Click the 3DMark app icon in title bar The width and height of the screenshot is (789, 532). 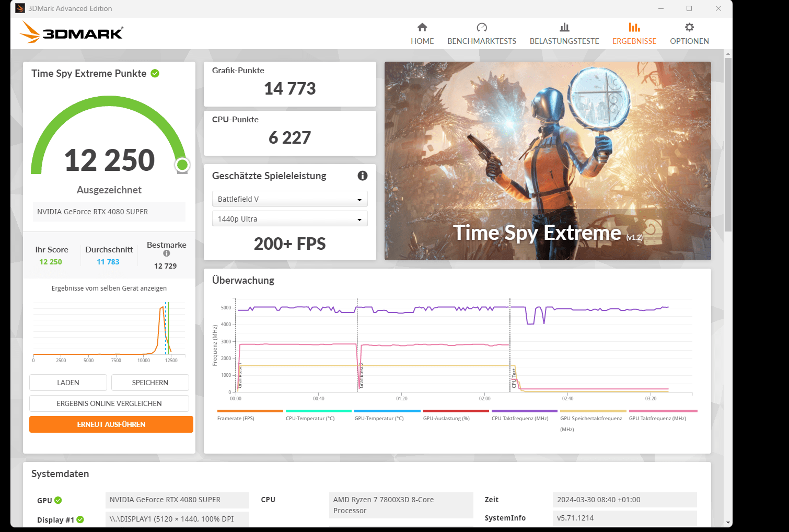tap(20, 8)
